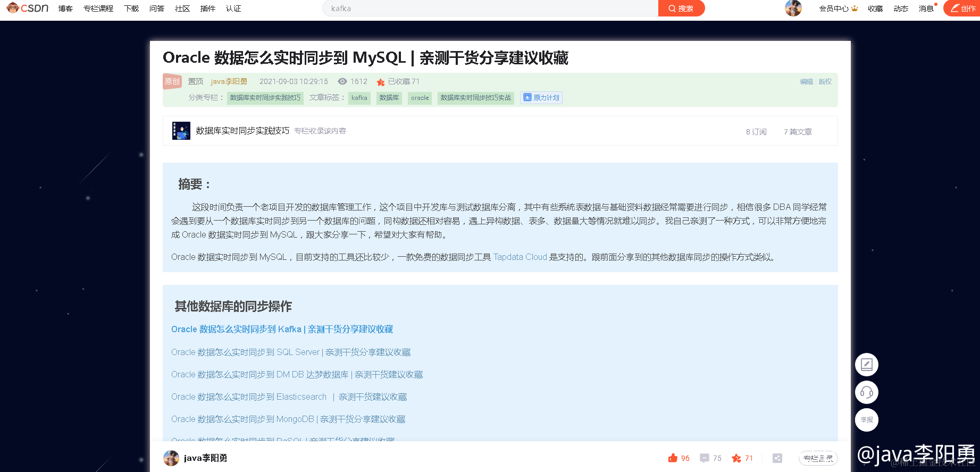
Task: Click the floating 举报 report button
Action: (x=867, y=420)
